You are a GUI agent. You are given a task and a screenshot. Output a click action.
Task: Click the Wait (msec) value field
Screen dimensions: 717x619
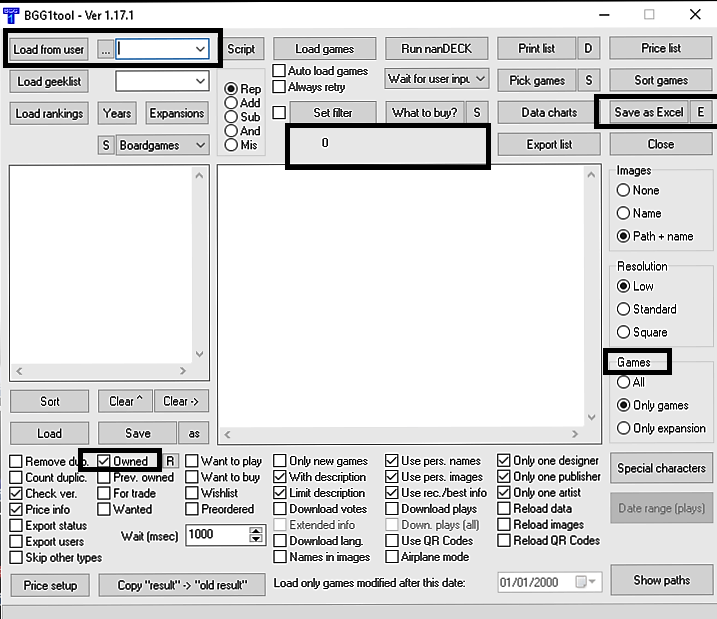217,534
